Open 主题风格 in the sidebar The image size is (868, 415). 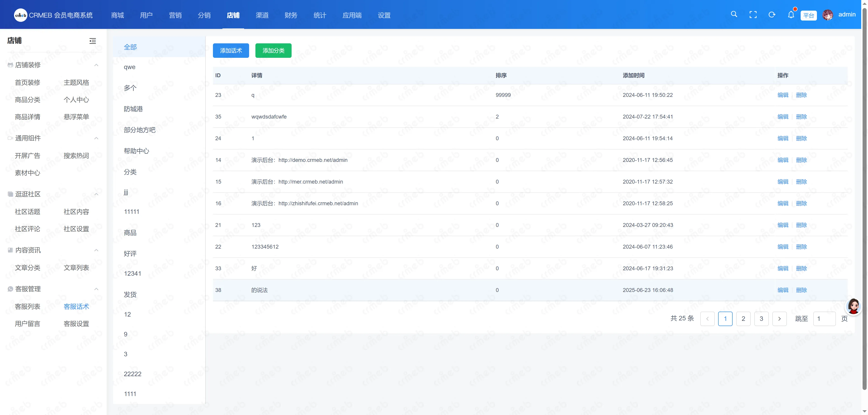point(76,82)
